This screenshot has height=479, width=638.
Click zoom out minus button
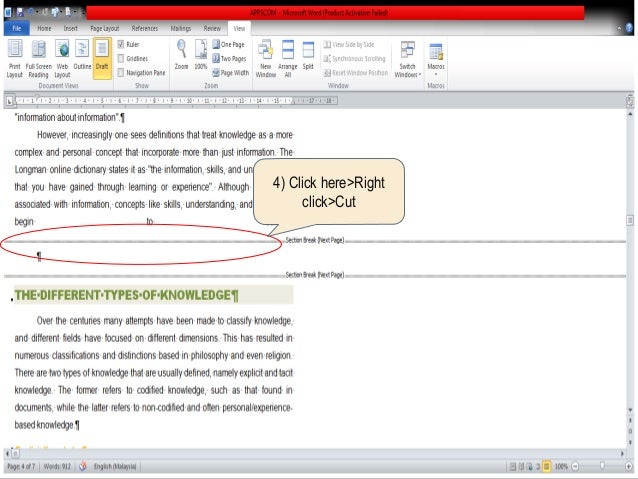[575, 466]
